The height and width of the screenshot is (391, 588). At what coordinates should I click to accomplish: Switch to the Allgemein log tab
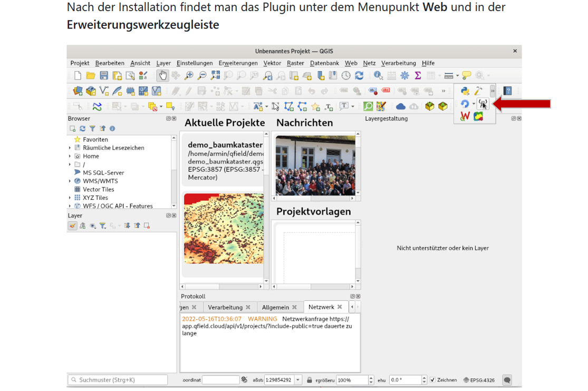(275, 307)
